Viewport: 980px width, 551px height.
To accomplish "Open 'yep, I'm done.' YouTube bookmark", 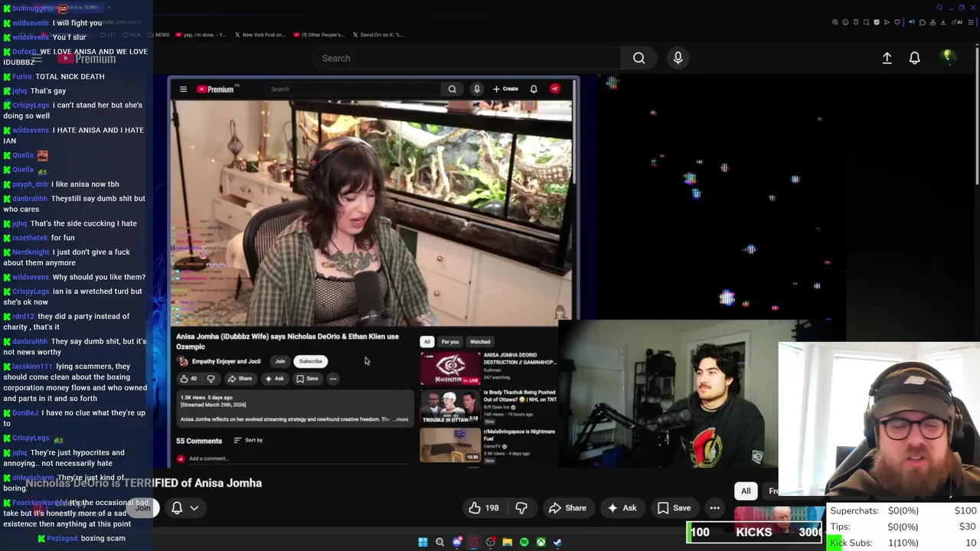I will coord(201,34).
